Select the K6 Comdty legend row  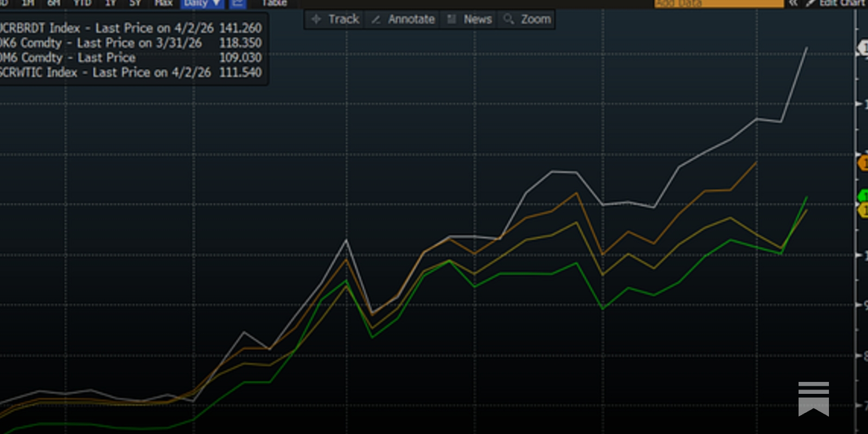[x=131, y=43]
